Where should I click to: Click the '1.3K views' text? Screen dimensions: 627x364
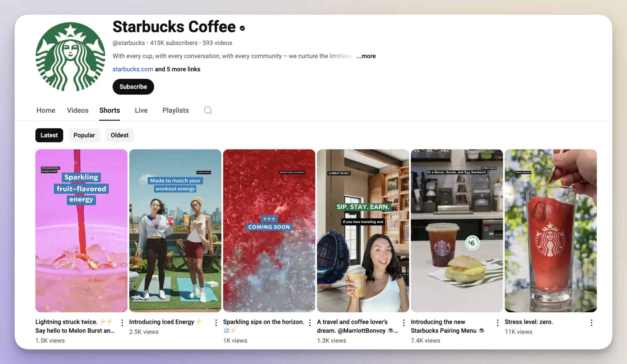pyautogui.click(x=332, y=341)
